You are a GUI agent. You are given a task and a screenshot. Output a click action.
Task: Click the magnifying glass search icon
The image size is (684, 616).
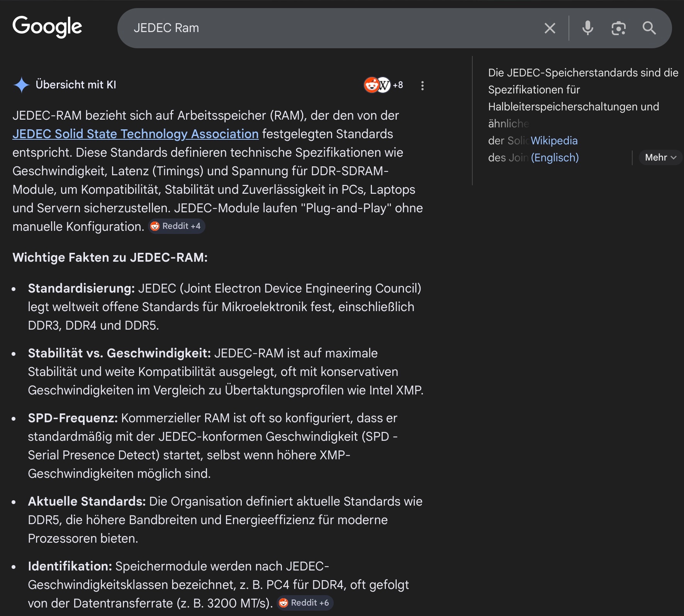[649, 28]
